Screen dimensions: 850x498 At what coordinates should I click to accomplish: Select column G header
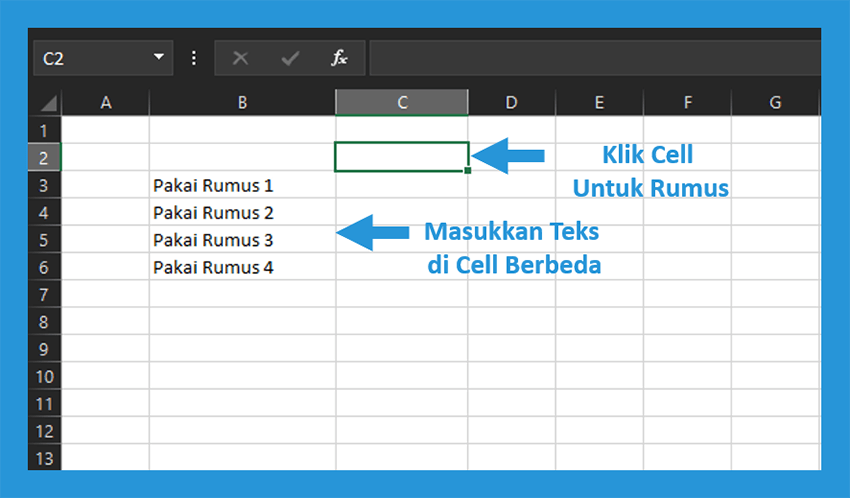[x=776, y=102]
